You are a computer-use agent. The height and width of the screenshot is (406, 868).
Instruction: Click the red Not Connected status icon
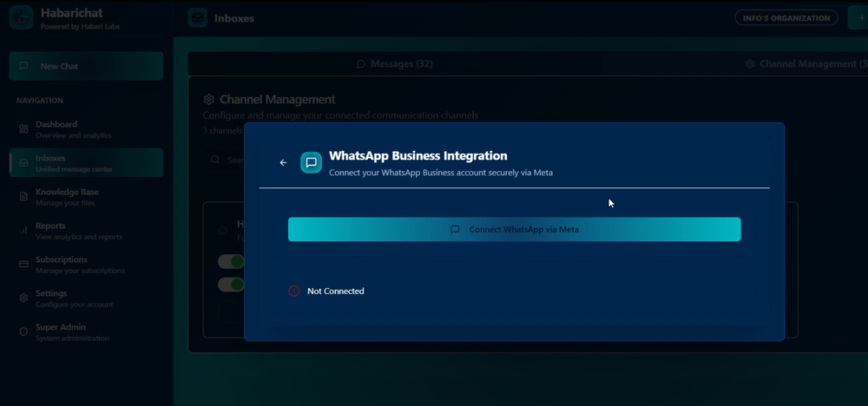click(x=294, y=291)
